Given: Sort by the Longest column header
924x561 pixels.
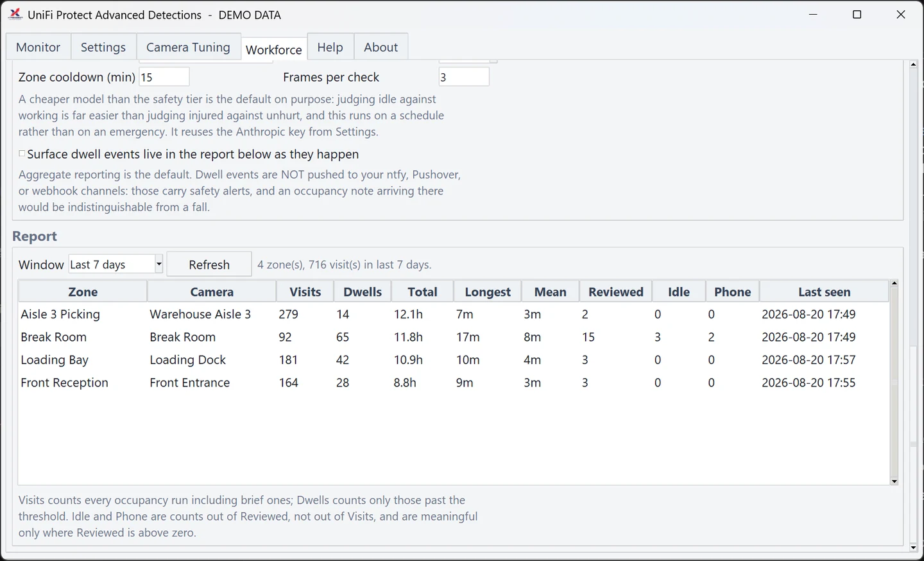Looking at the screenshot, I should [488, 292].
